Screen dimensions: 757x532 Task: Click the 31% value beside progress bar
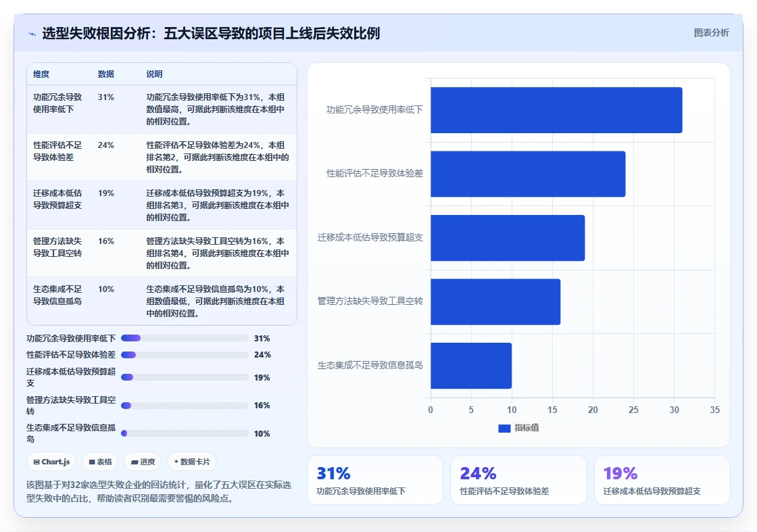262,339
